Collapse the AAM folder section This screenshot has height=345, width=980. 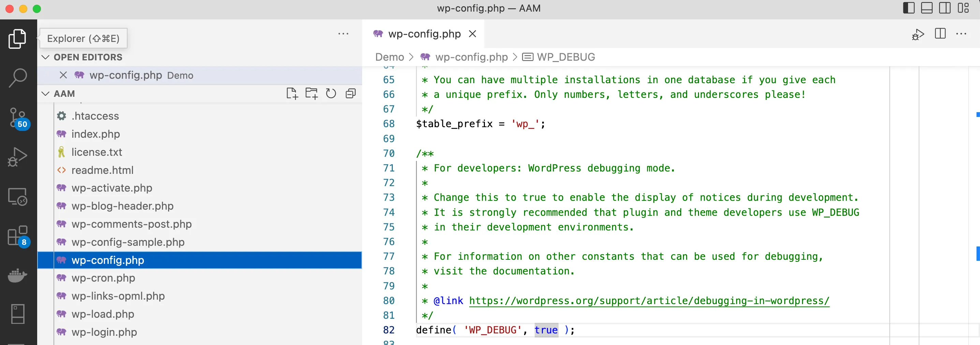point(45,93)
